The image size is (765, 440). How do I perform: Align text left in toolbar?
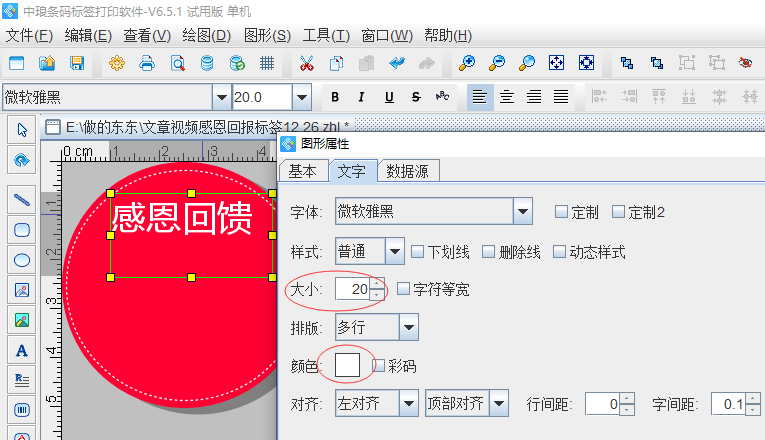tap(480, 97)
